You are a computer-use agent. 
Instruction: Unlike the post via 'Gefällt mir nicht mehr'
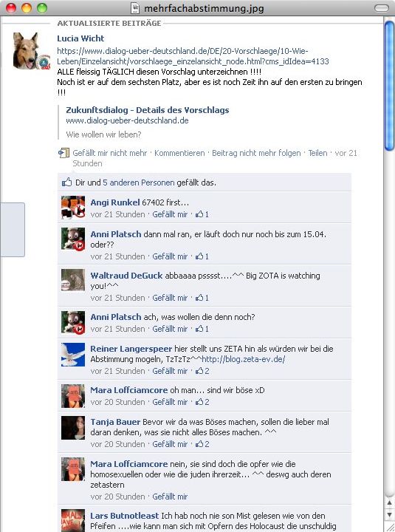pos(109,153)
